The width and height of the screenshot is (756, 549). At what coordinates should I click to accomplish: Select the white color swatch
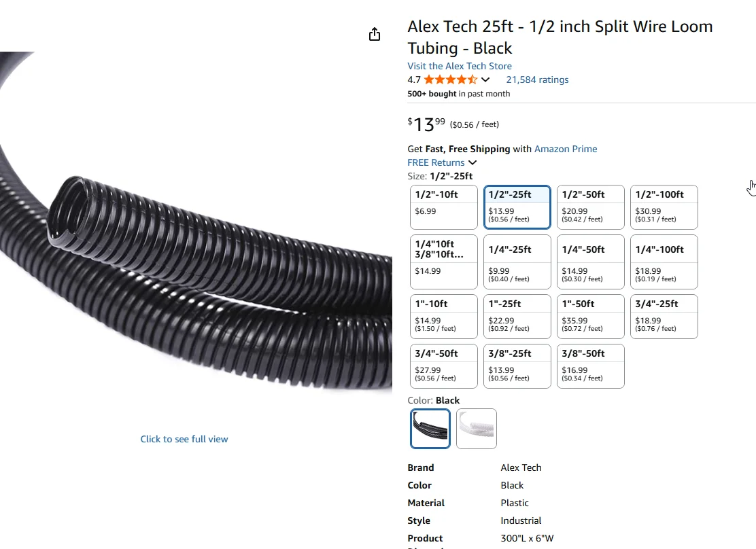click(x=476, y=428)
